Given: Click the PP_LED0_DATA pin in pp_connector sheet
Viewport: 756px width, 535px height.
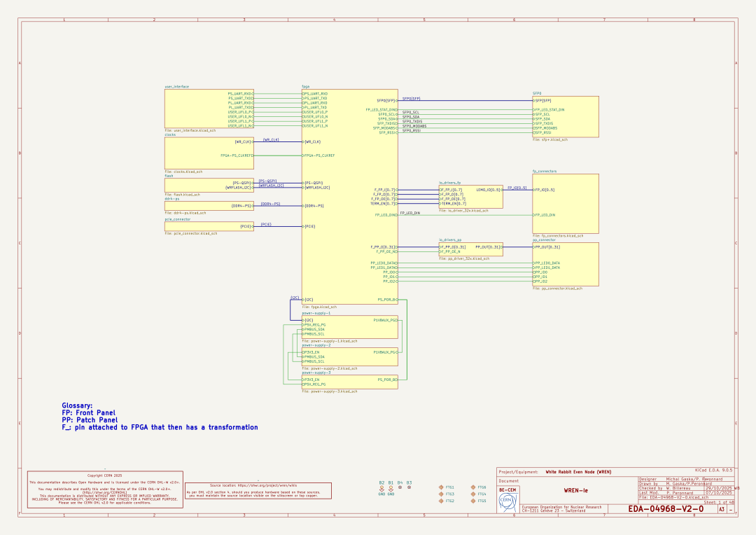Looking at the screenshot, I should [547, 263].
